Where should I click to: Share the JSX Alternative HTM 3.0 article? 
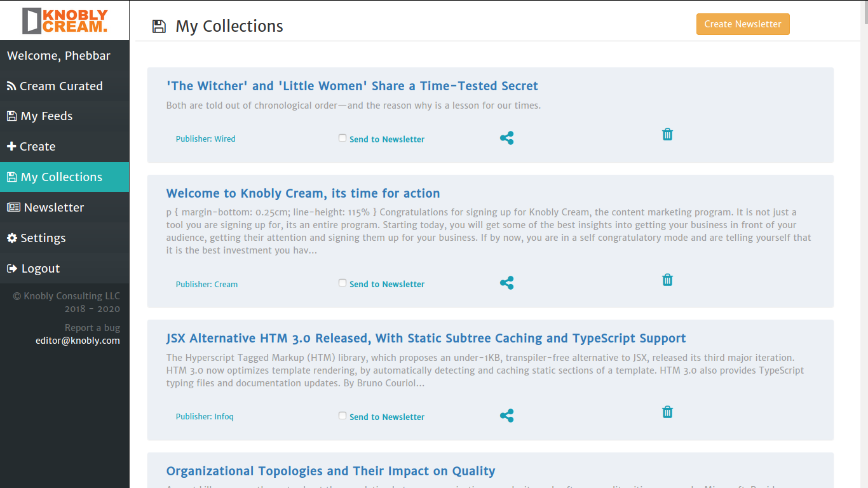(x=506, y=416)
